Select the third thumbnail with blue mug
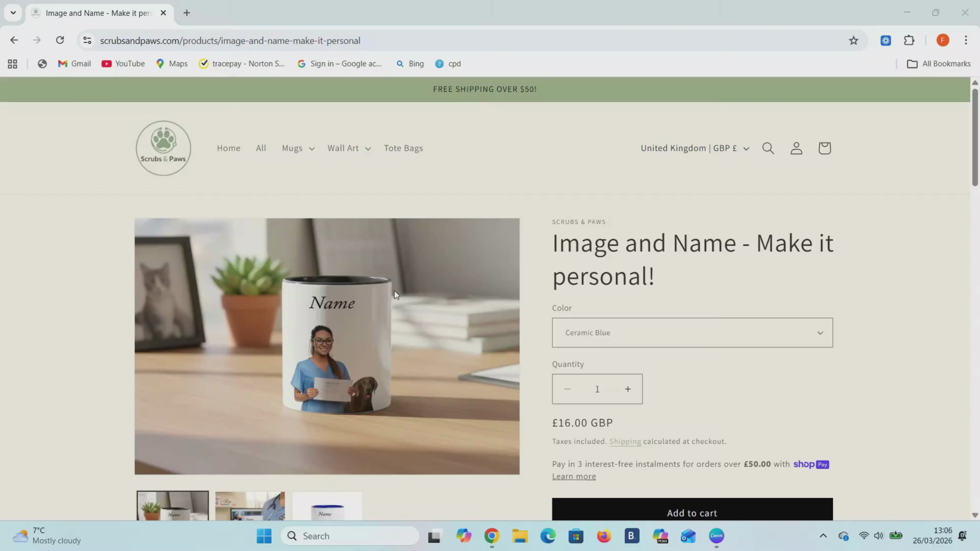The width and height of the screenshot is (980, 551). click(327, 506)
